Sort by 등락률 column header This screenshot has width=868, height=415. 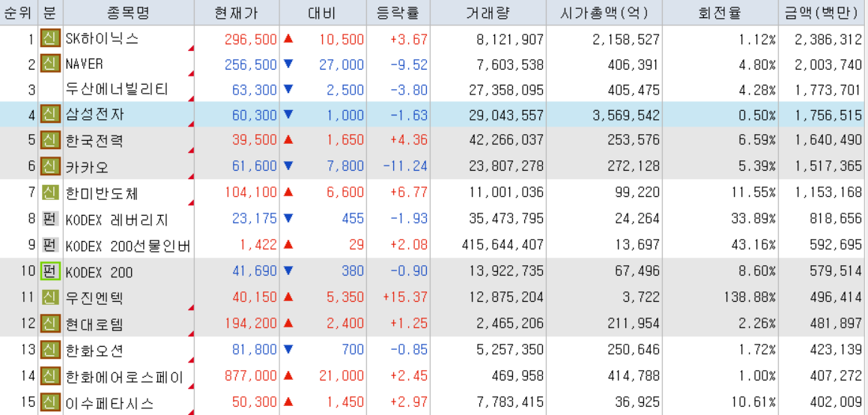398,12
